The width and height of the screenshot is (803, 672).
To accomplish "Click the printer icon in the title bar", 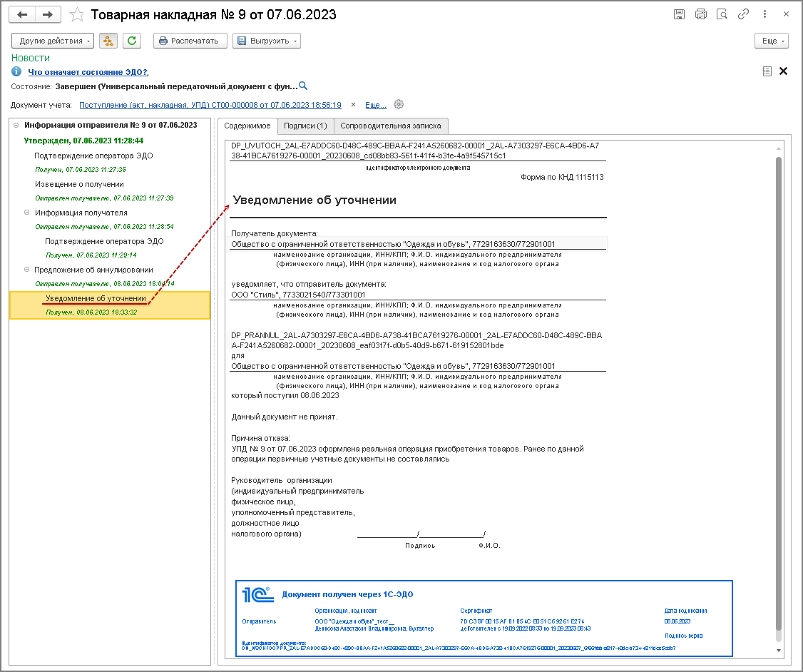I will 700,14.
